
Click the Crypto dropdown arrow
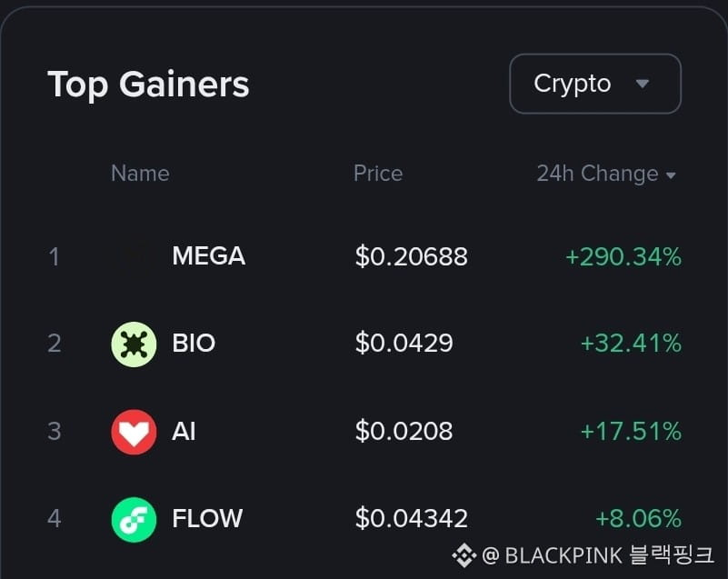coord(642,84)
